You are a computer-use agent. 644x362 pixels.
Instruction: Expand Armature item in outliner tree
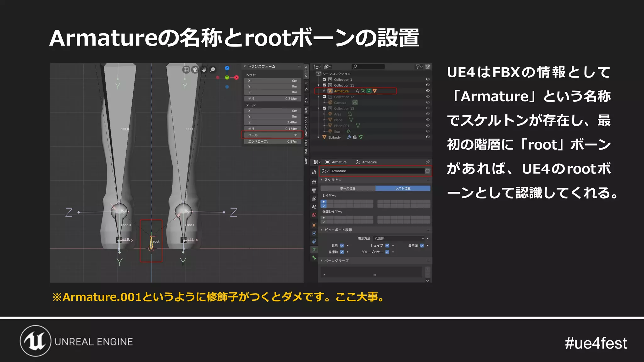click(324, 91)
